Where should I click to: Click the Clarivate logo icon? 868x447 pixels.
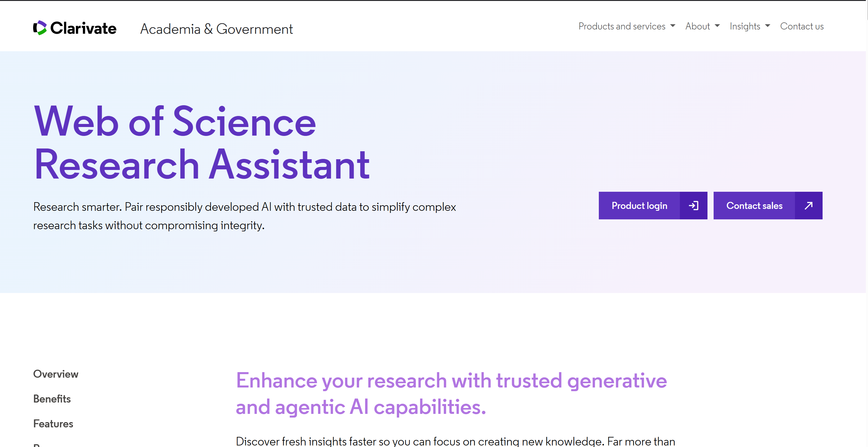40,28
